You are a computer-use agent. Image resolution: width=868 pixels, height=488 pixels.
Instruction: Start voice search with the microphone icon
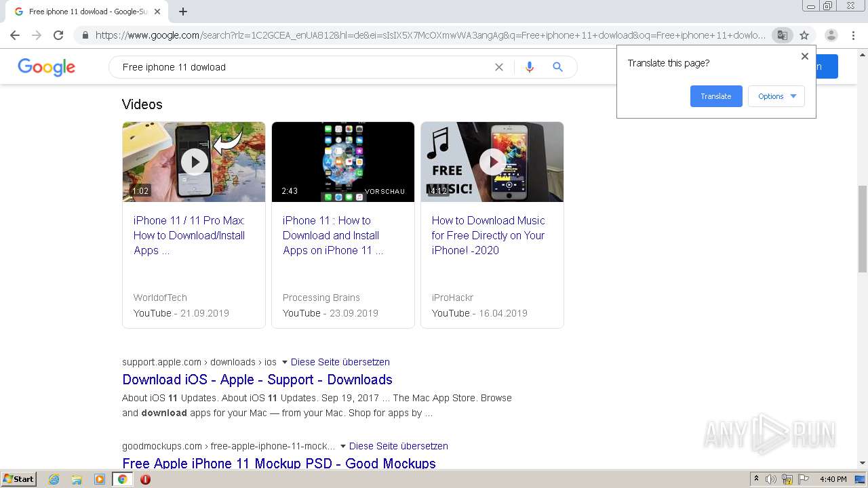coord(530,67)
